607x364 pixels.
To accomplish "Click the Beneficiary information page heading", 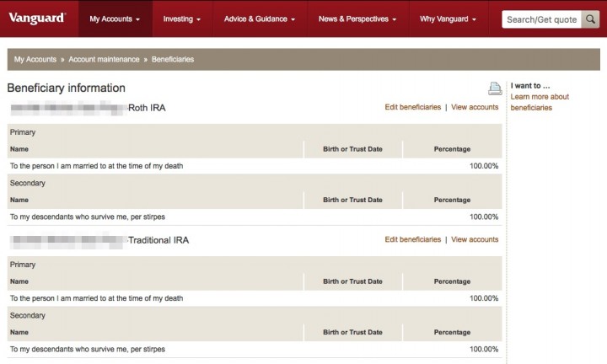I will click(x=66, y=88).
